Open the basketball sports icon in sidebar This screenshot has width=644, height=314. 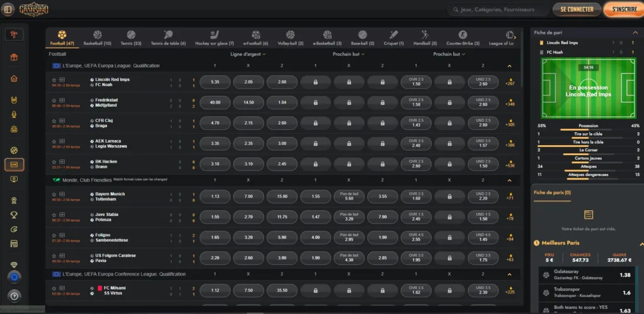point(14,151)
